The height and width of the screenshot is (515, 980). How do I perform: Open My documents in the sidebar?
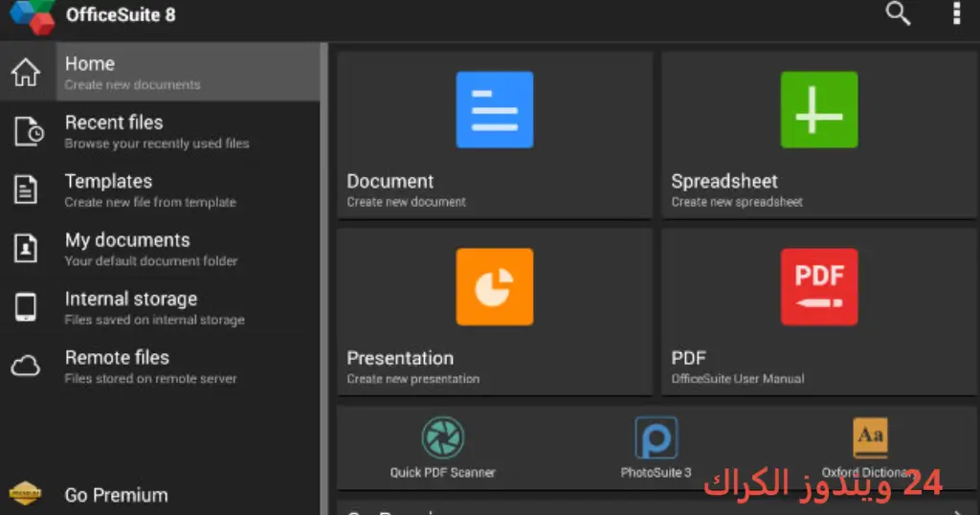click(160, 249)
